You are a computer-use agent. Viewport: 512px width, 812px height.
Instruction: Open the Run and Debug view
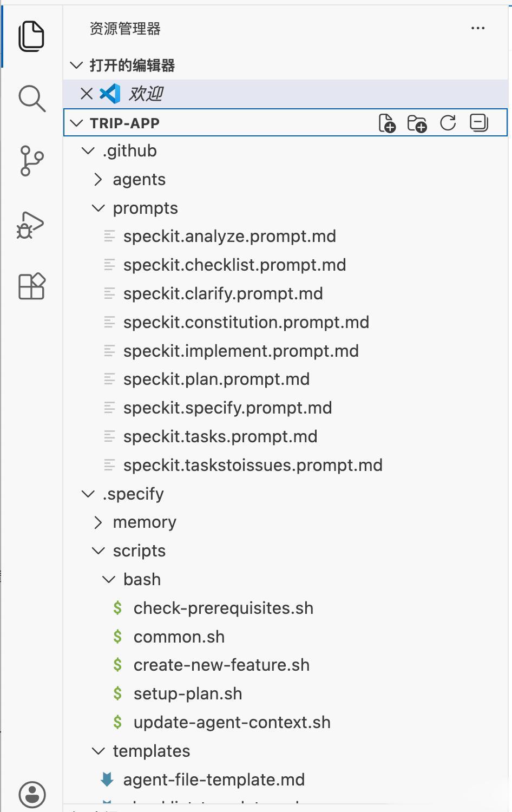click(x=31, y=224)
